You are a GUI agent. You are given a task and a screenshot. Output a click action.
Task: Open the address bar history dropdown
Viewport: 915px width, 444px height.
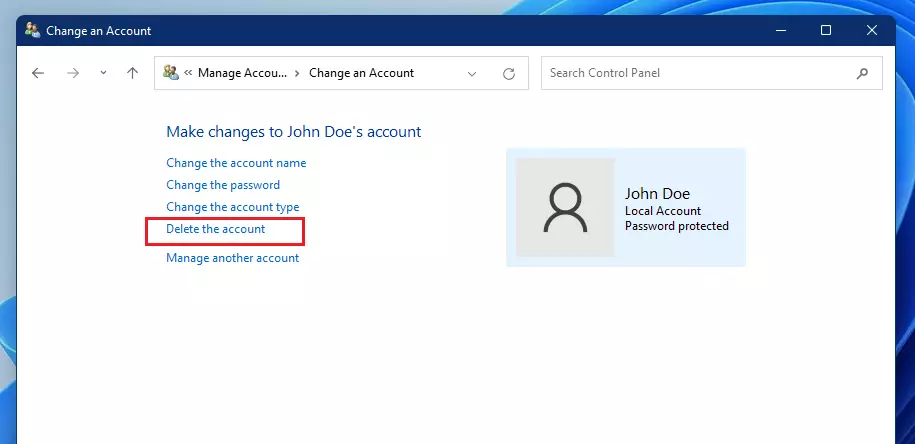pos(472,74)
